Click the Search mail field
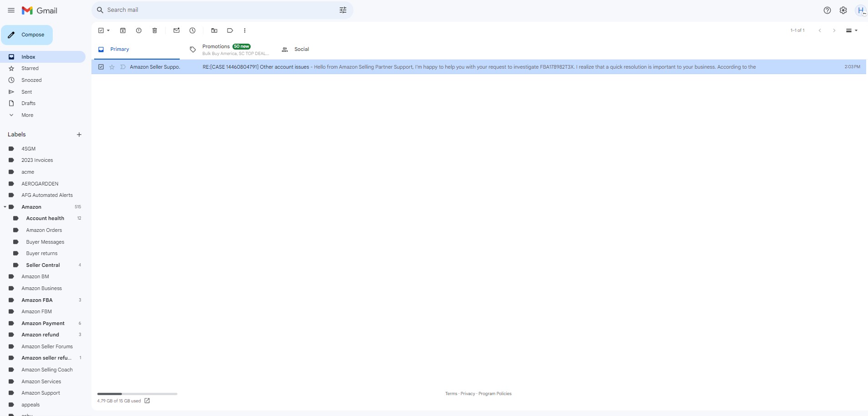 (222, 10)
